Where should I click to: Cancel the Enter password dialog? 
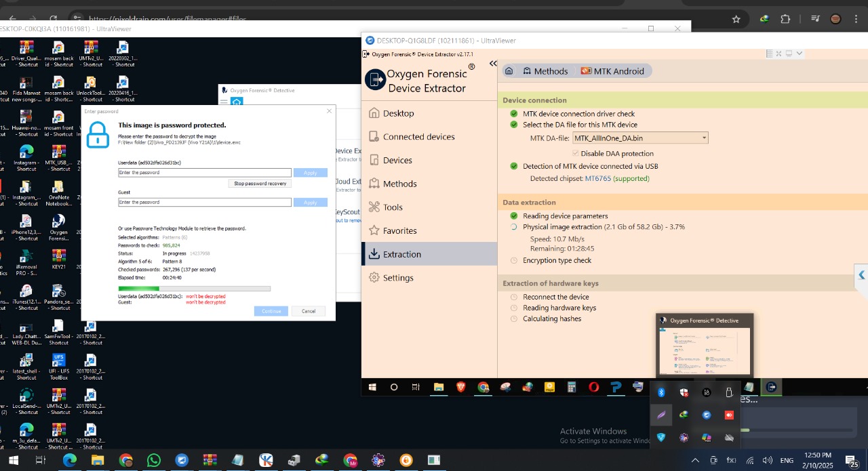[309, 311]
